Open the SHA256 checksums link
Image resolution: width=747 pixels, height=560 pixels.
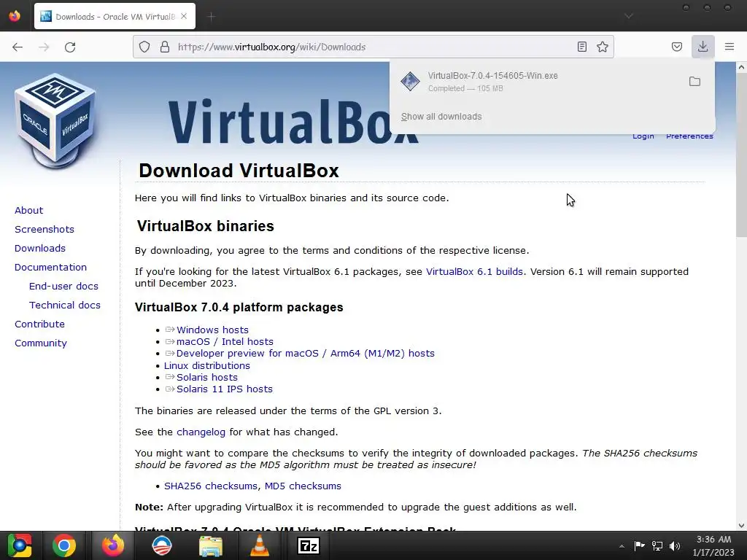211,486
